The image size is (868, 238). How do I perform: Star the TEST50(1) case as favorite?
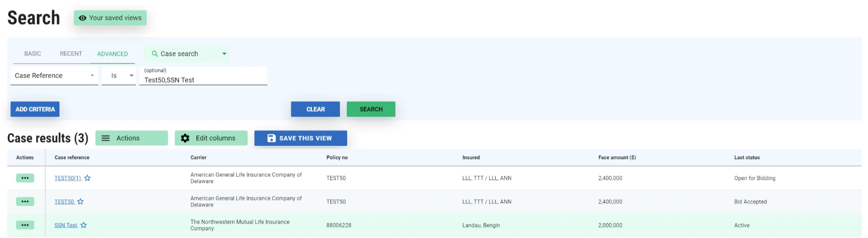pos(87,178)
